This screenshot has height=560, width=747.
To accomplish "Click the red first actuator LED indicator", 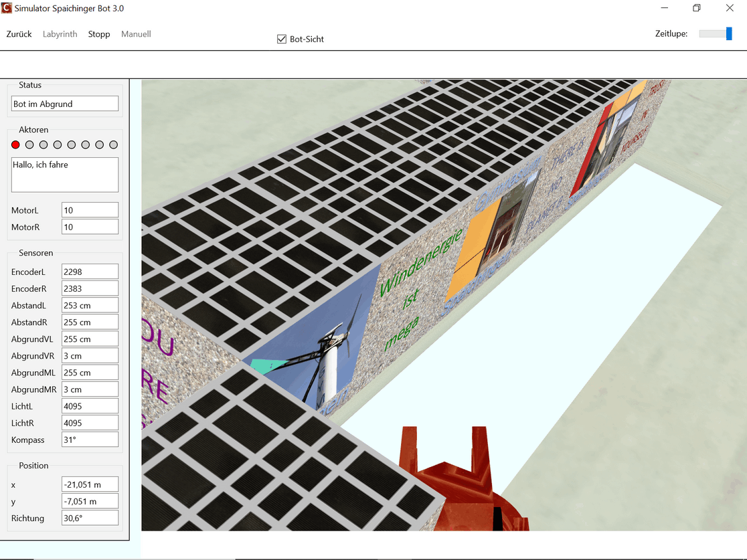I will click(x=15, y=145).
